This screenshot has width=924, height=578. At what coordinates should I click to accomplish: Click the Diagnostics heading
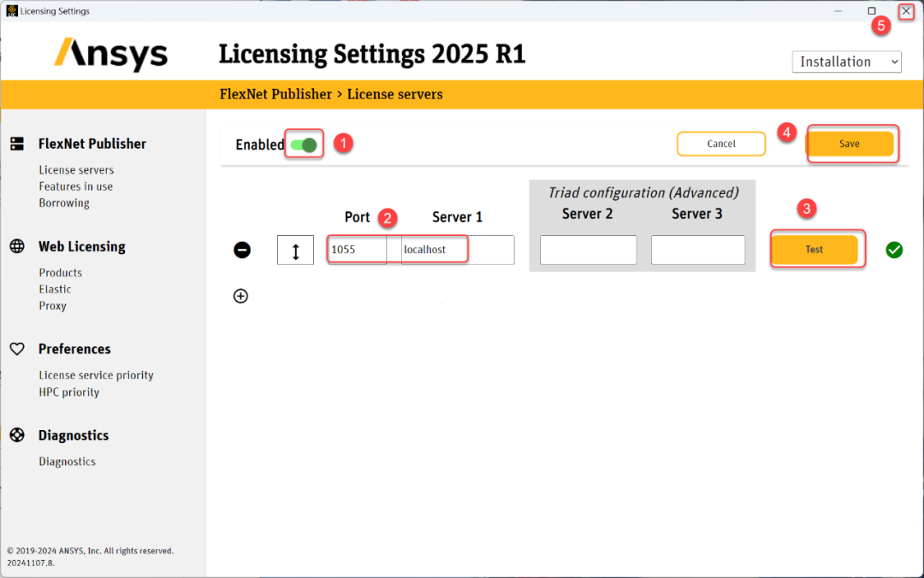coord(74,435)
